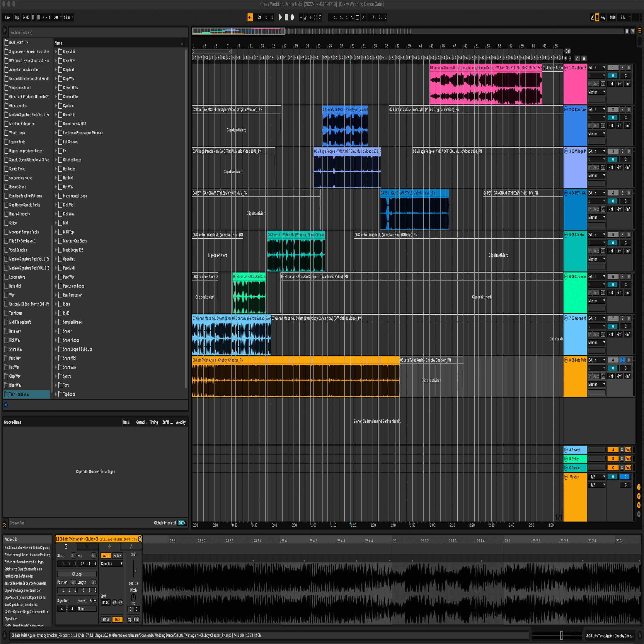Toggle the Metronome icon
644x644 pixels.
pyautogui.click(x=56, y=17)
